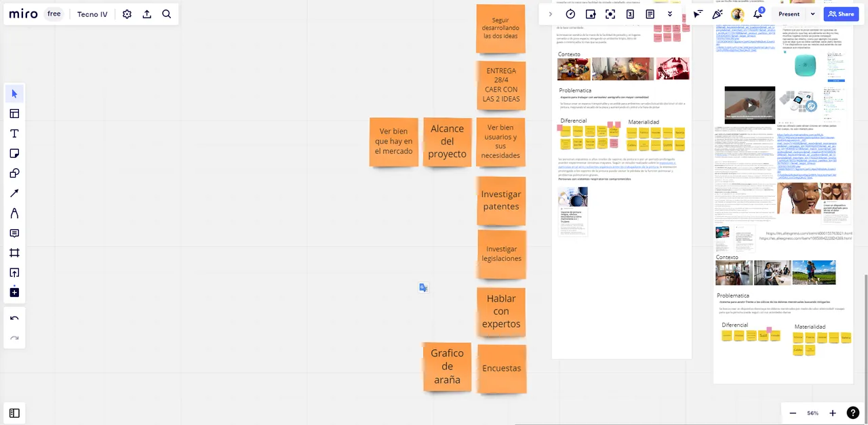Click the 'Problematica' heading in the left frame
This screenshot has width=868, height=425.
[x=575, y=90]
